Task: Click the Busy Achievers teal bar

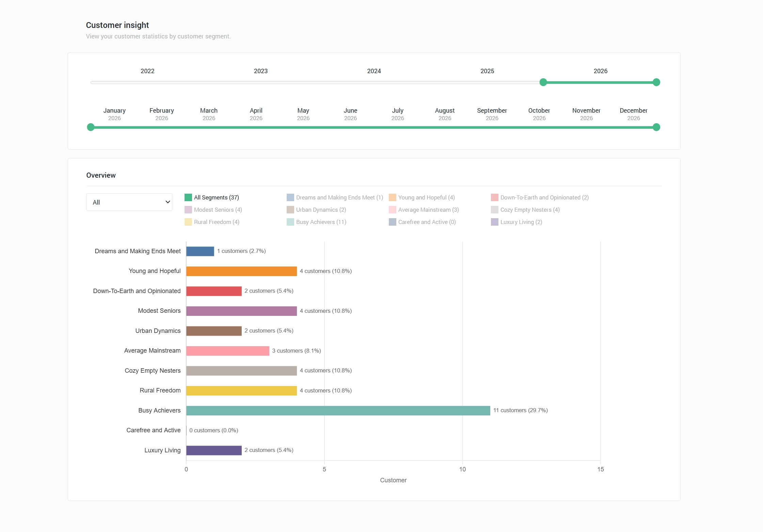Action: [338, 410]
